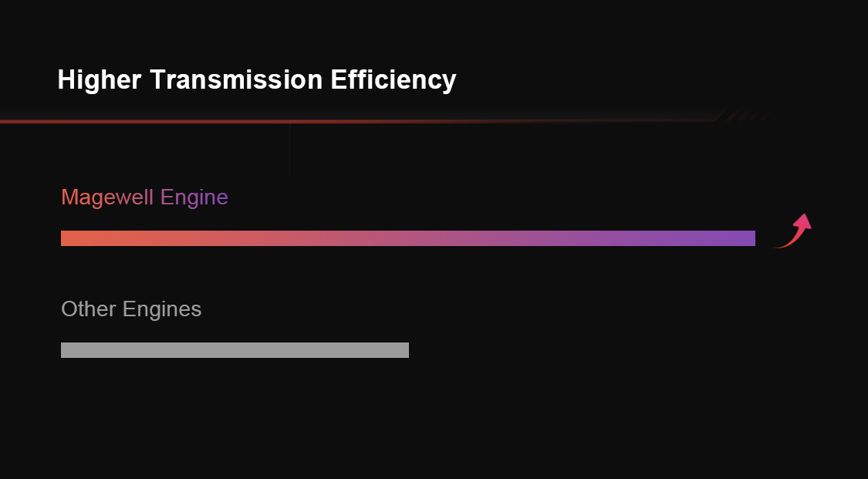Viewport: 868px width, 479px height.
Task: Click the orange "Magewell" word
Action: (x=107, y=197)
